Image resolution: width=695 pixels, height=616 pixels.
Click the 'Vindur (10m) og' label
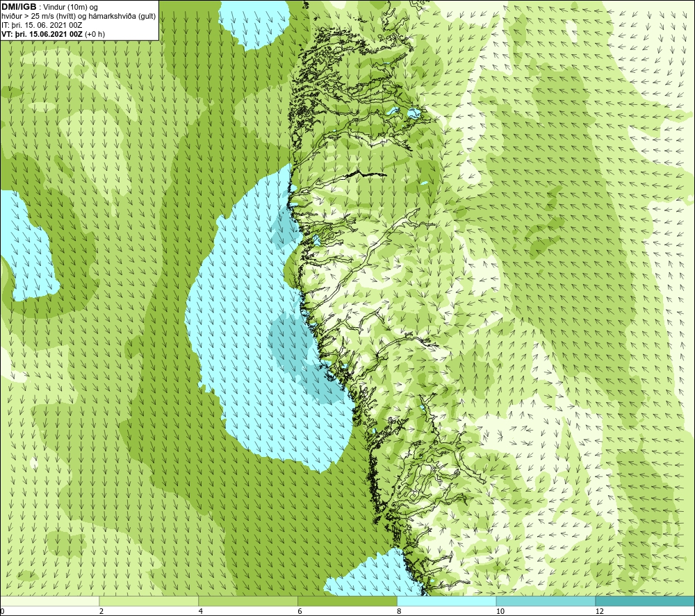point(70,8)
